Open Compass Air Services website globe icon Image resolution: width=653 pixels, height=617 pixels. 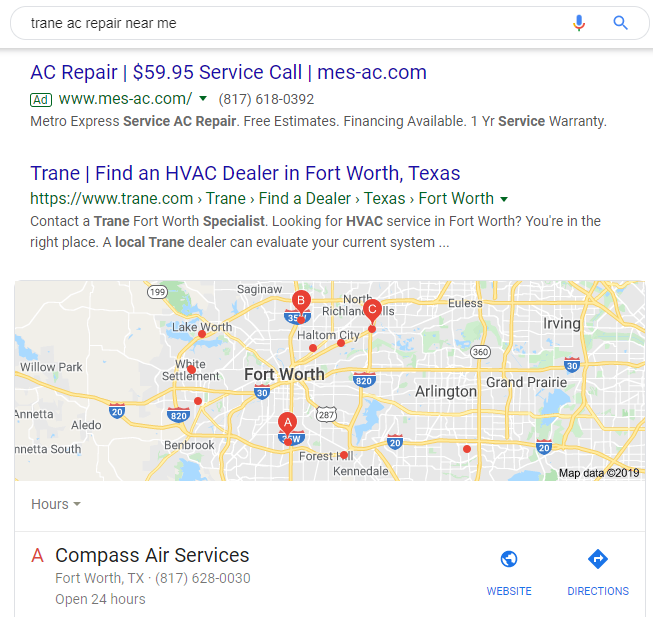[x=509, y=559]
